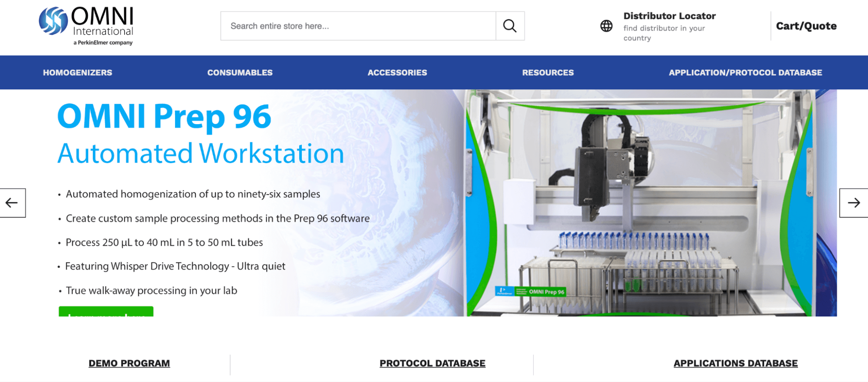The image size is (868, 382).
Task: Click 'a PerkinElmer company' tagline under logo
Action: click(x=103, y=43)
